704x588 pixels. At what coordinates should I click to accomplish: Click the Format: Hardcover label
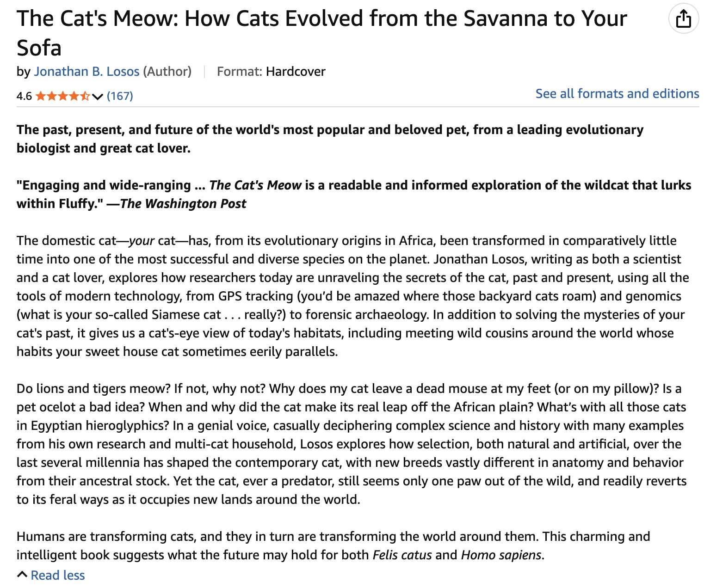click(x=271, y=72)
